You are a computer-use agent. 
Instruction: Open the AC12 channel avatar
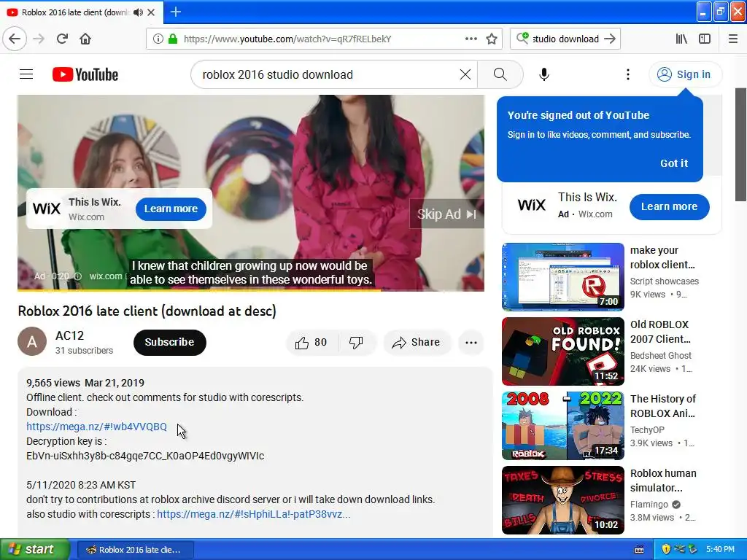[x=32, y=341]
